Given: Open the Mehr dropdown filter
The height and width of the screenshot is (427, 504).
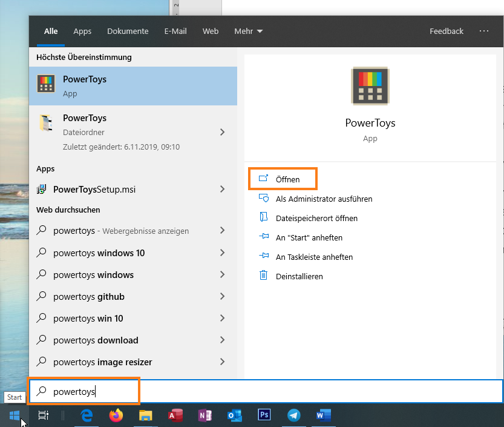Looking at the screenshot, I should (249, 31).
